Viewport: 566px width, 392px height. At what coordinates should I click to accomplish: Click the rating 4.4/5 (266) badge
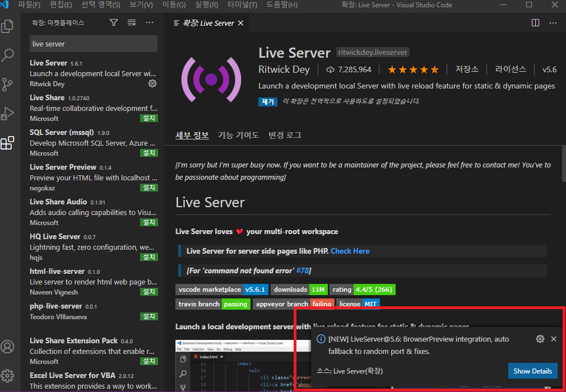click(x=363, y=290)
